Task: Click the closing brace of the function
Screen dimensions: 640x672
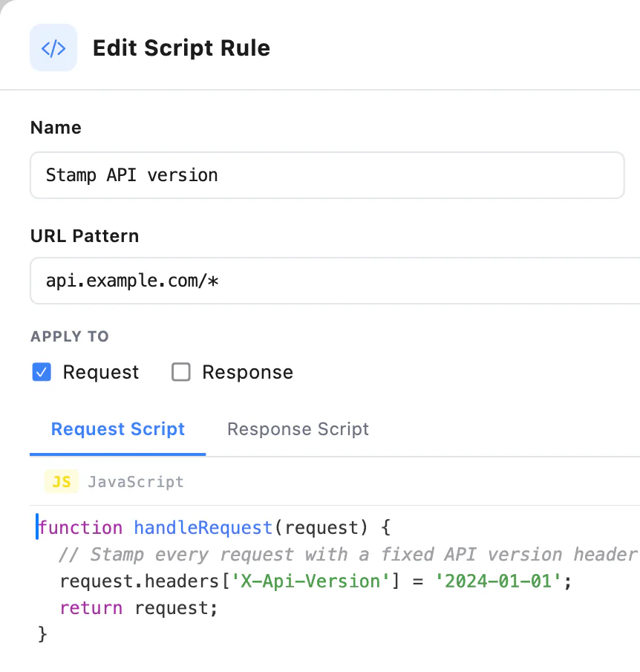Action: (42, 634)
